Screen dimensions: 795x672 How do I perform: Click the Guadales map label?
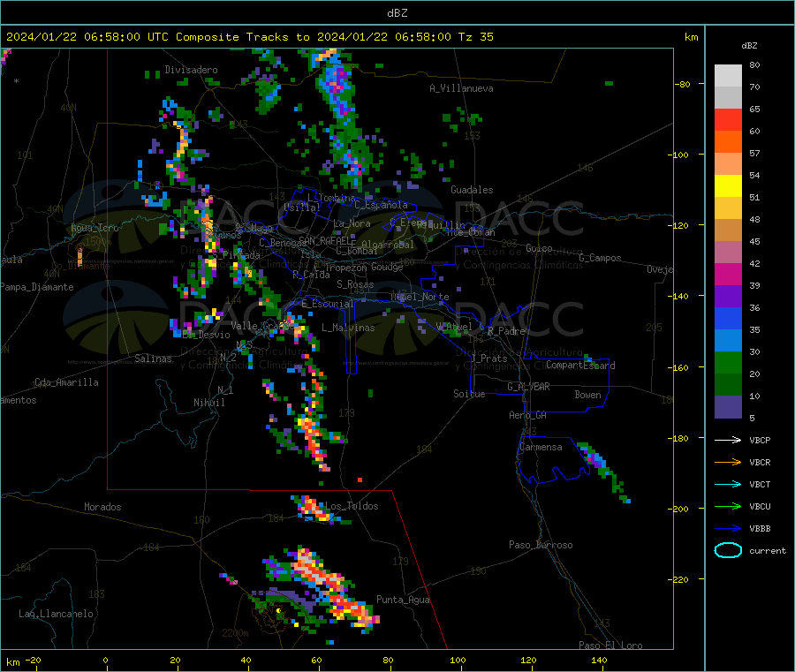click(x=472, y=190)
